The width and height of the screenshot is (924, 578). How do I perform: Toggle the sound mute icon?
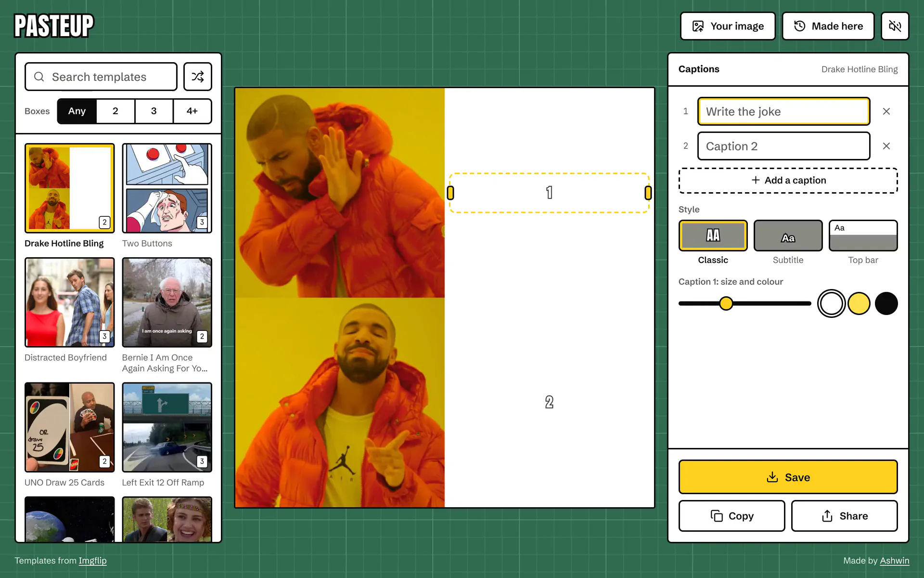895,26
